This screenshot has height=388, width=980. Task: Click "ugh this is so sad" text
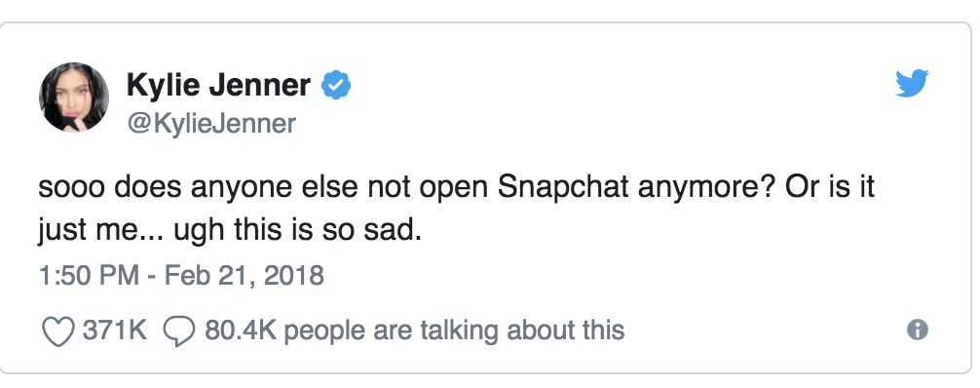[x=294, y=232]
